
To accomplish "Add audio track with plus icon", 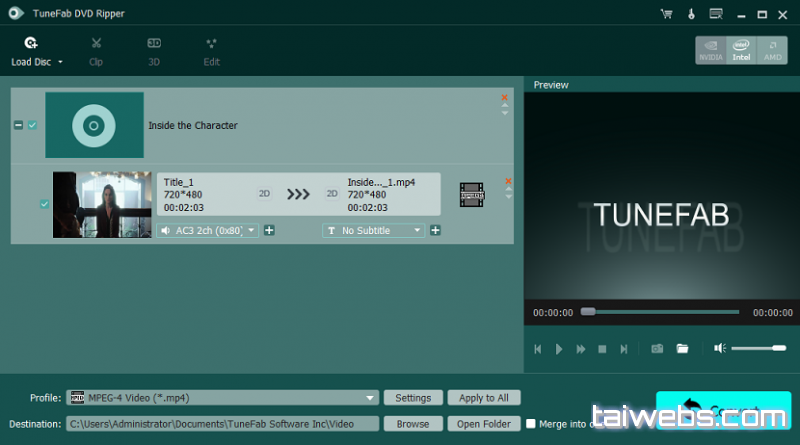I will 269,231.
